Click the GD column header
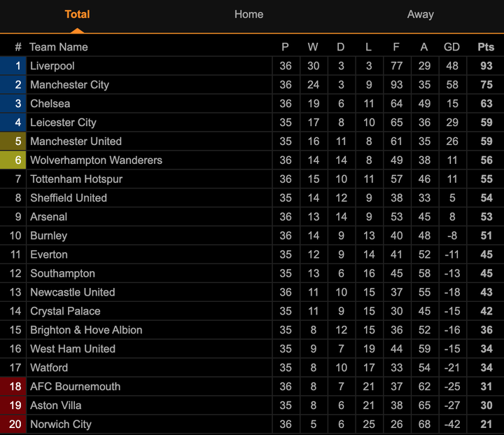This screenshot has width=504, height=435. coord(451,47)
